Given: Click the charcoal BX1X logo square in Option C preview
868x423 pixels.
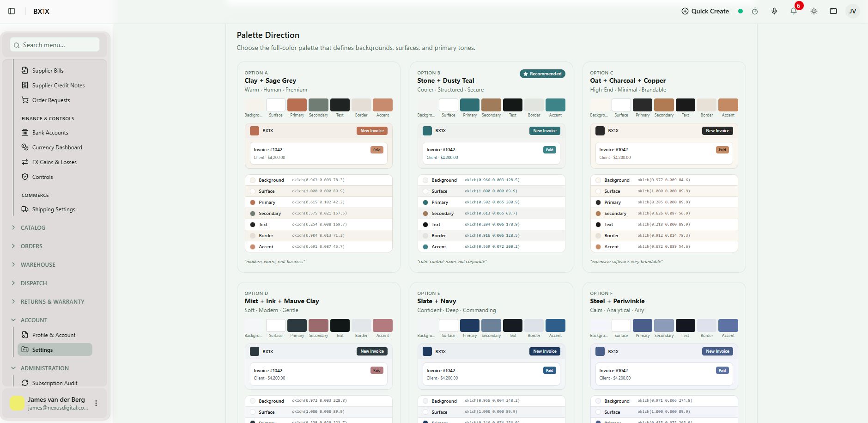Looking at the screenshot, I should [x=600, y=131].
